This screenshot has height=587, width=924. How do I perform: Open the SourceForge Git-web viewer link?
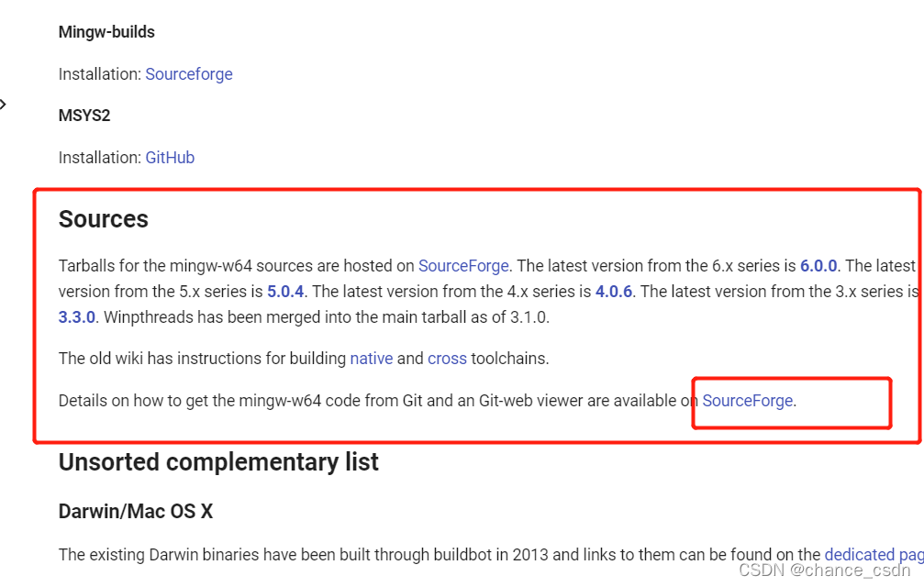coord(747,401)
